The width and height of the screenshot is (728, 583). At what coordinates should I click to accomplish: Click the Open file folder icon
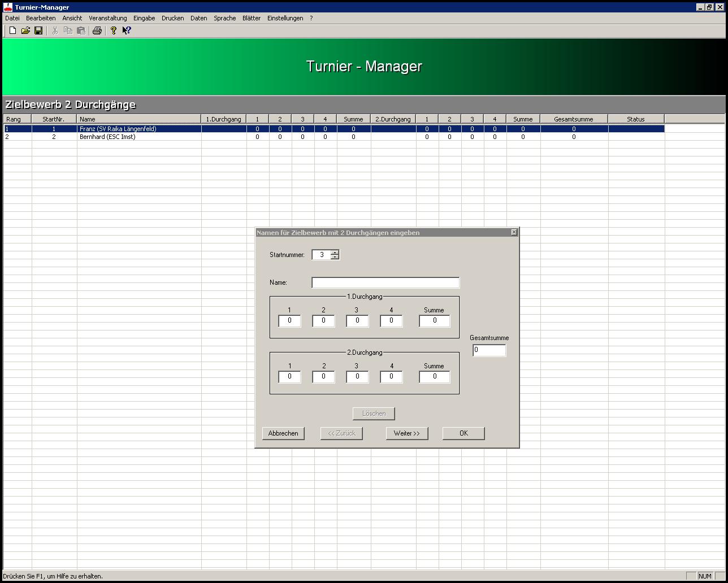point(25,31)
